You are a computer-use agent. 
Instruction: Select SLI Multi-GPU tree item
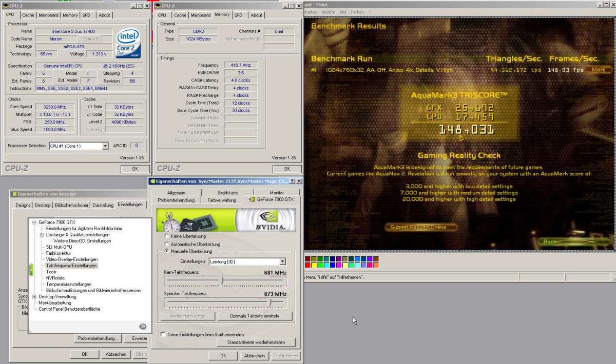tap(59, 247)
